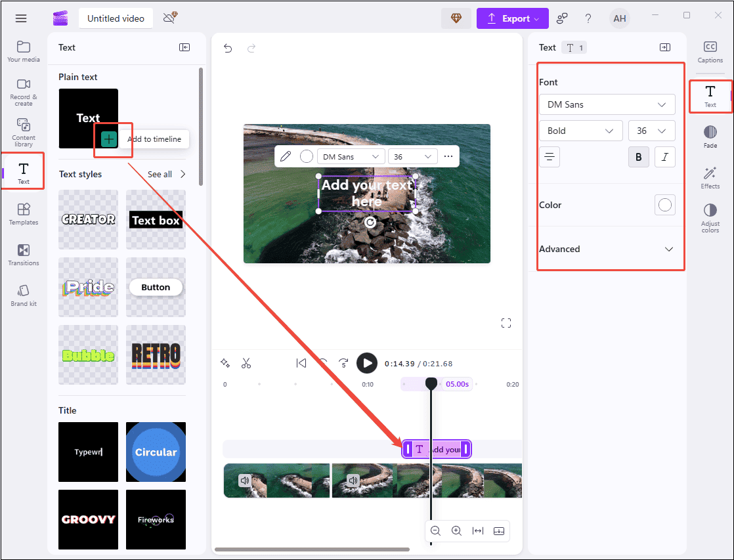This screenshot has height=560, width=734.
Task: Expand the Advanced section
Action: pos(607,249)
